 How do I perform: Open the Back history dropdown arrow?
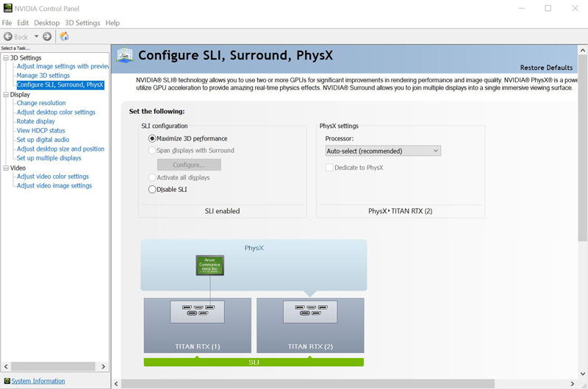(36, 36)
